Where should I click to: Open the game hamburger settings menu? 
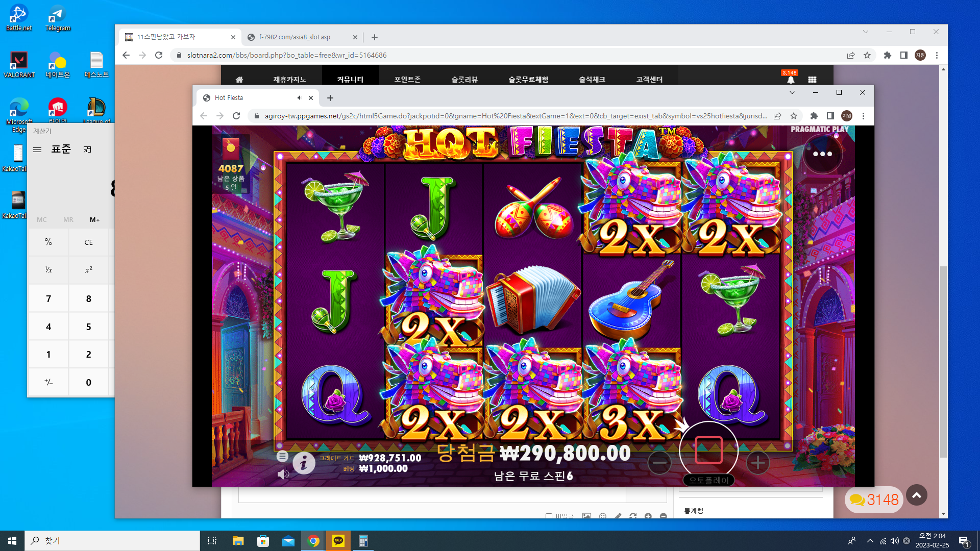click(282, 457)
